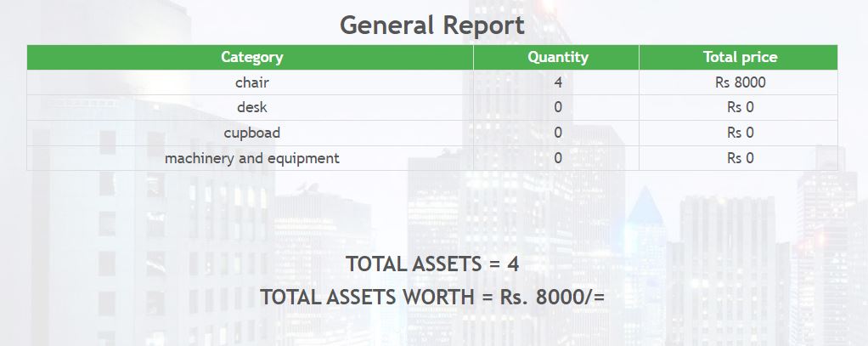Click the total price cell for cupboad

[739, 133]
